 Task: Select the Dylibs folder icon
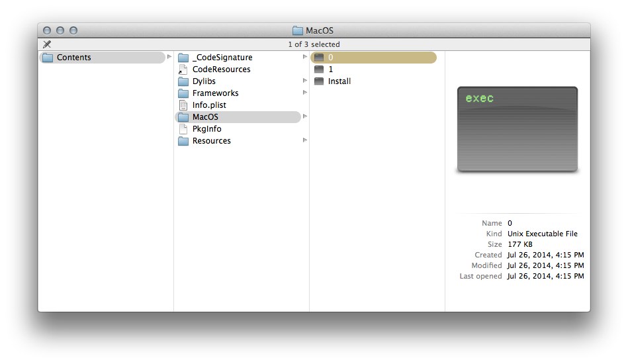[183, 81]
